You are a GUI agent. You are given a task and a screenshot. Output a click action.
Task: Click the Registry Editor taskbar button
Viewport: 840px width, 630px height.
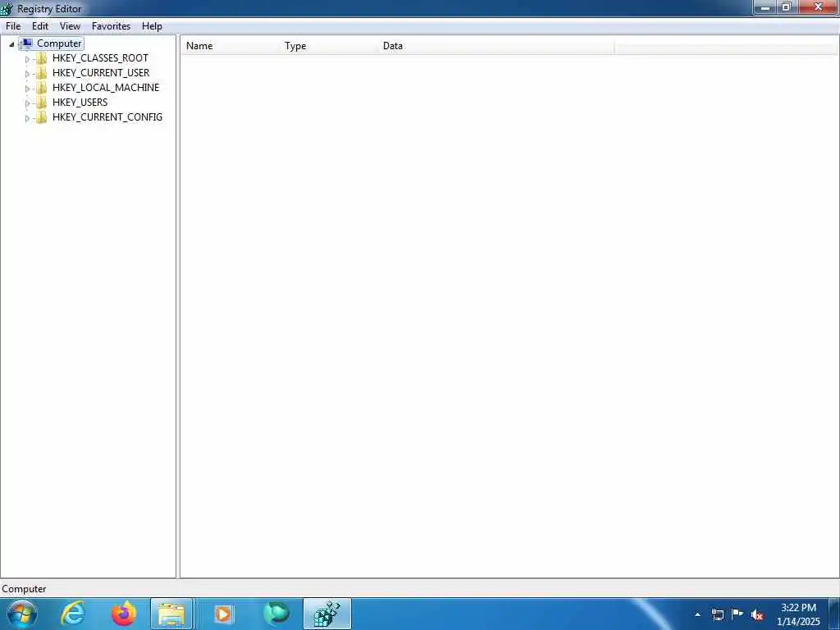tap(326, 614)
